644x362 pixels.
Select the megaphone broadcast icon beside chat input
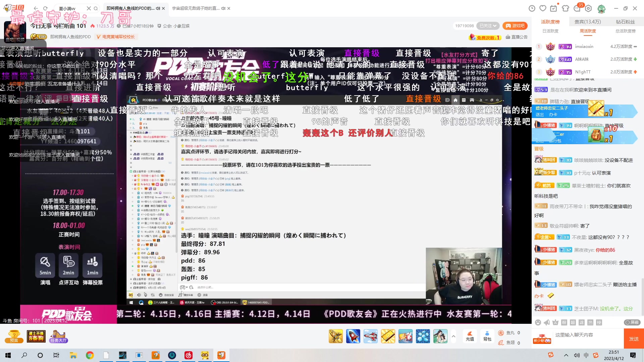[547, 322]
